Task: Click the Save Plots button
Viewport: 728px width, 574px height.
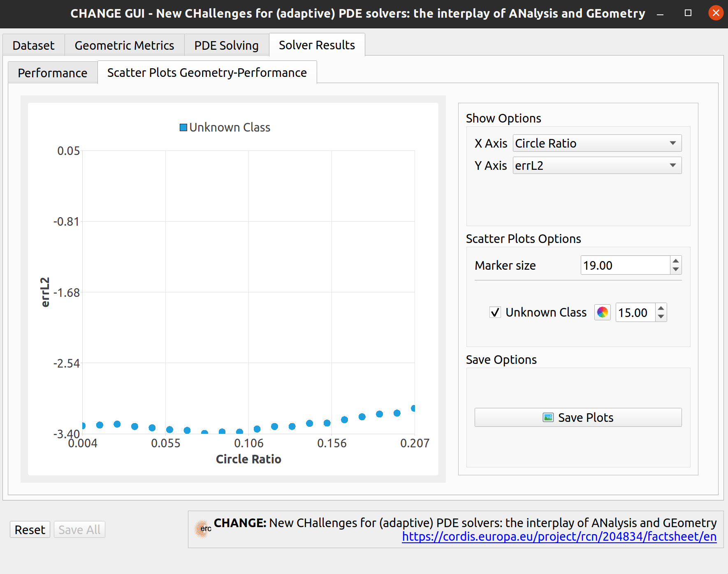Action: click(578, 417)
